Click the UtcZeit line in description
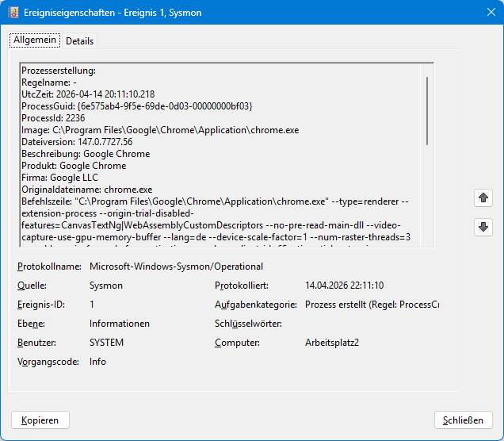Viewport: 504px width, 441px height. [x=88, y=94]
